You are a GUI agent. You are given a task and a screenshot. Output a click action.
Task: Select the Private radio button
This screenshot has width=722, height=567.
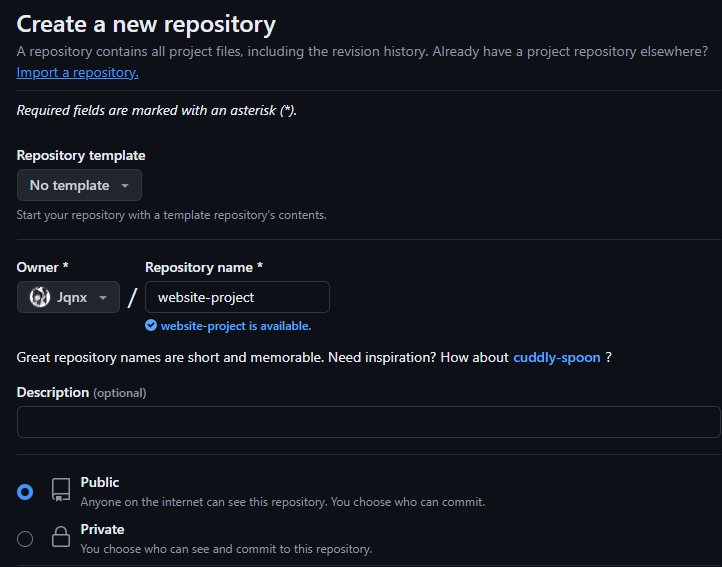pyautogui.click(x=25, y=539)
